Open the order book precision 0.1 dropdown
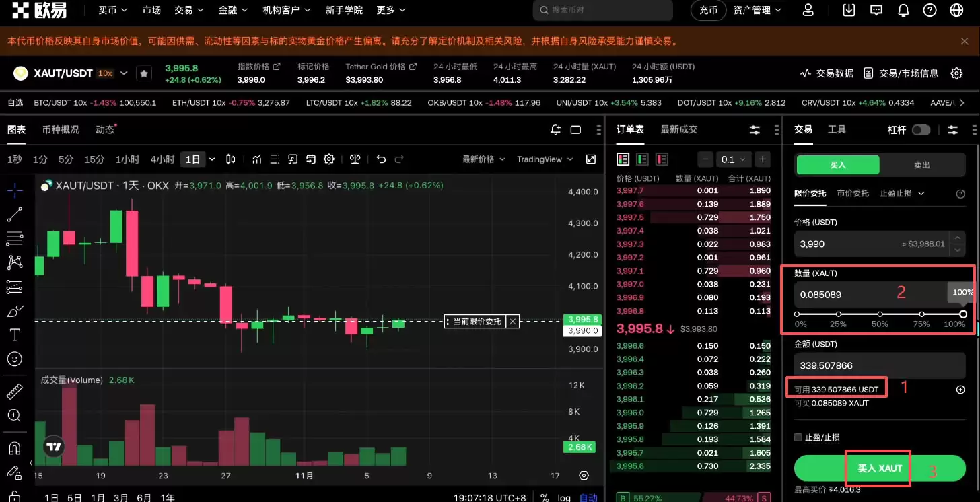Image resolution: width=980 pixels, height=502 pixels. [x=734, y=159]
